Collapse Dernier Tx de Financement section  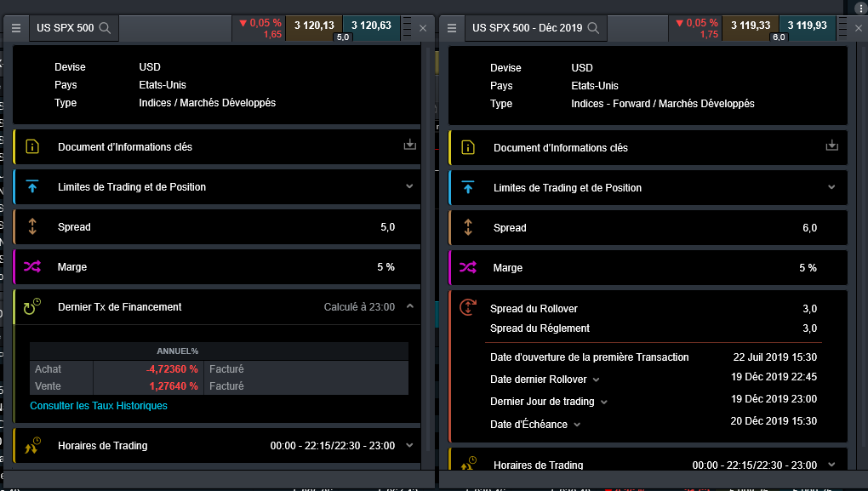(409, 305)
